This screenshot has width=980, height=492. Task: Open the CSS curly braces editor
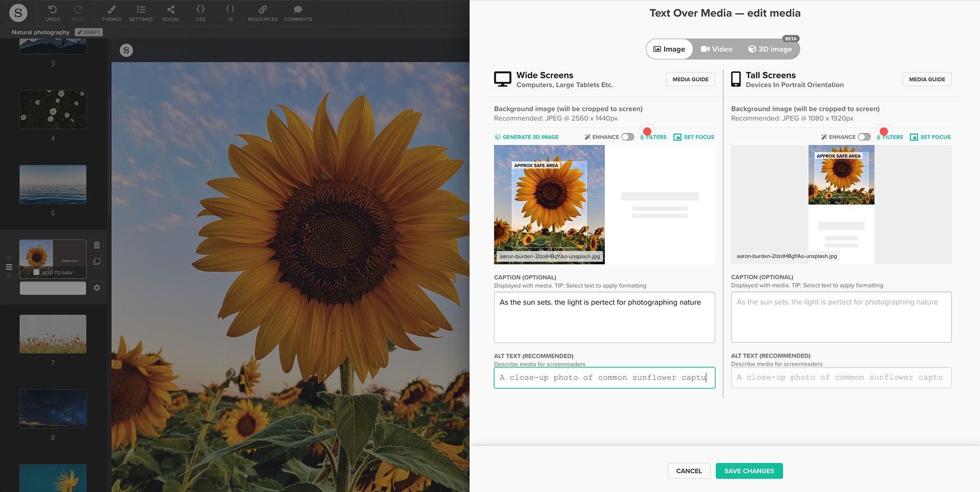(x=200, y=10)
